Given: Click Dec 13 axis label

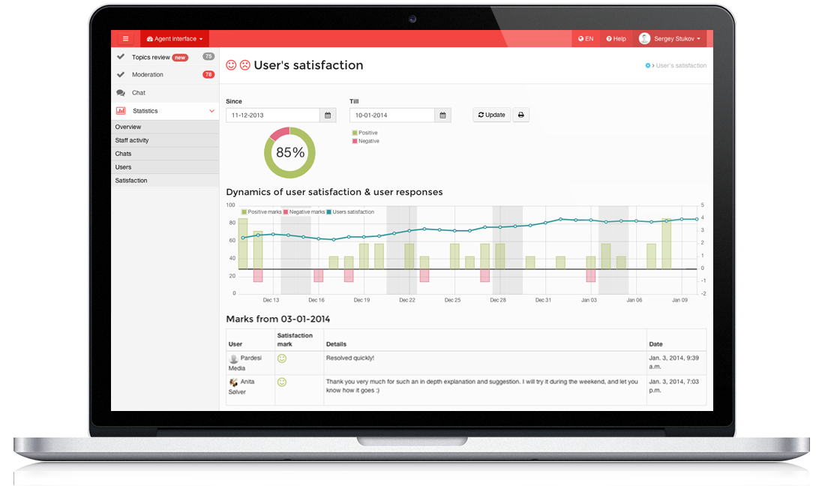Looking at the screenshot, I should coord(271,300).
